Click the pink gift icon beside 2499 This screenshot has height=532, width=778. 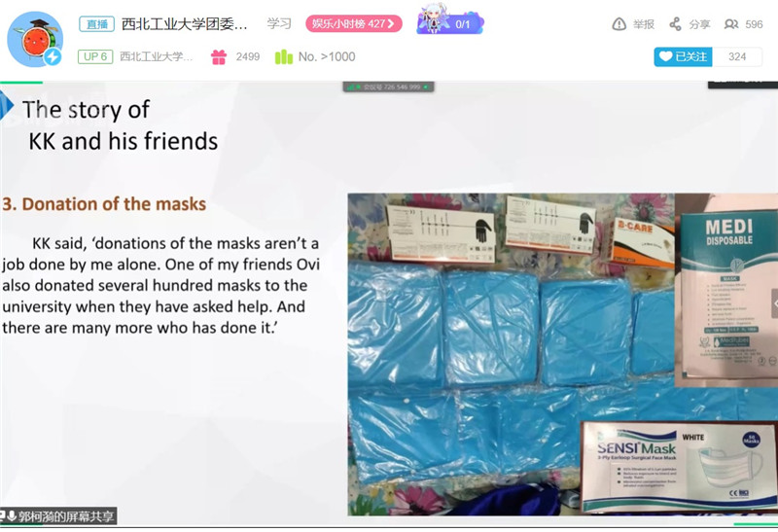pos(219,57)
